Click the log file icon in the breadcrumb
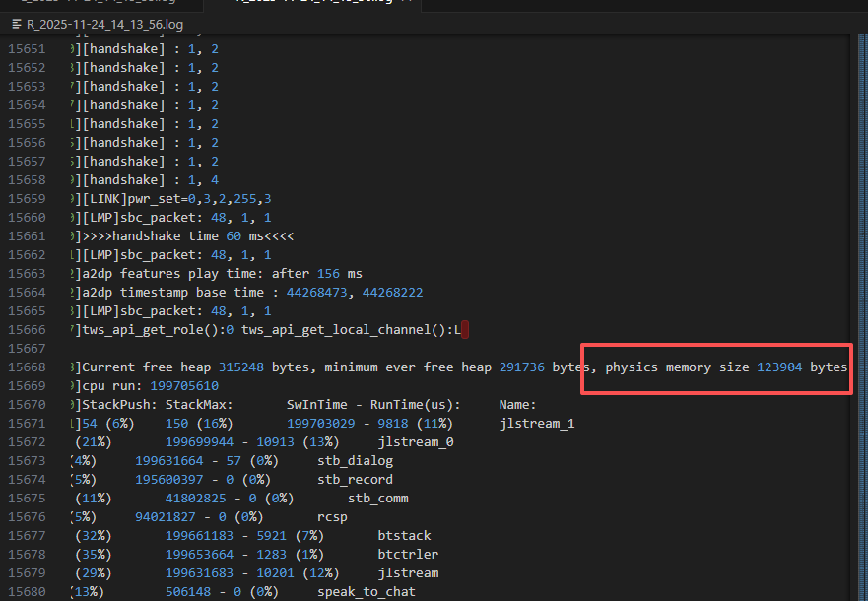Image resolution: width=868 pixels, height=601 pixels. pyautogui.click(x=17, y=25)
